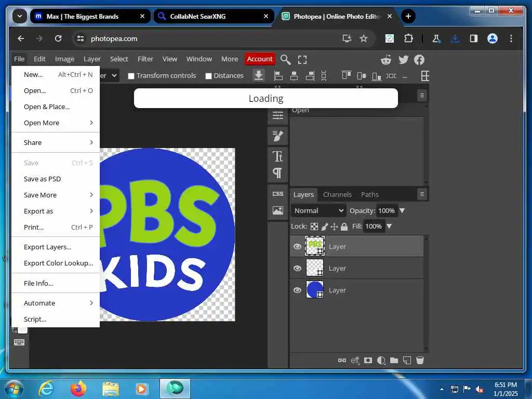This screenshot has width=532, height=399.
Task: Open Windows Start menu orb
Action: pyautogui.click(x=14, y=389)
